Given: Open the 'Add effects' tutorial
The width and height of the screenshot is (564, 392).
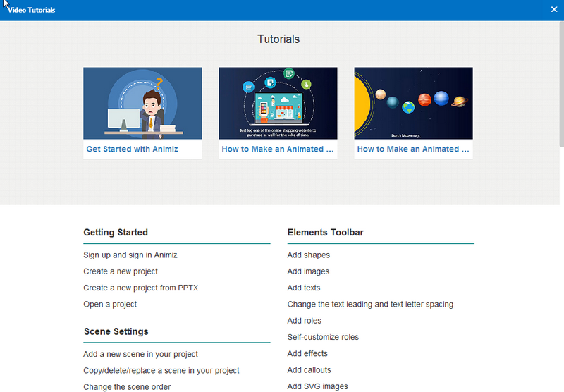Looking at the screenshot, I should pos(307,353).
